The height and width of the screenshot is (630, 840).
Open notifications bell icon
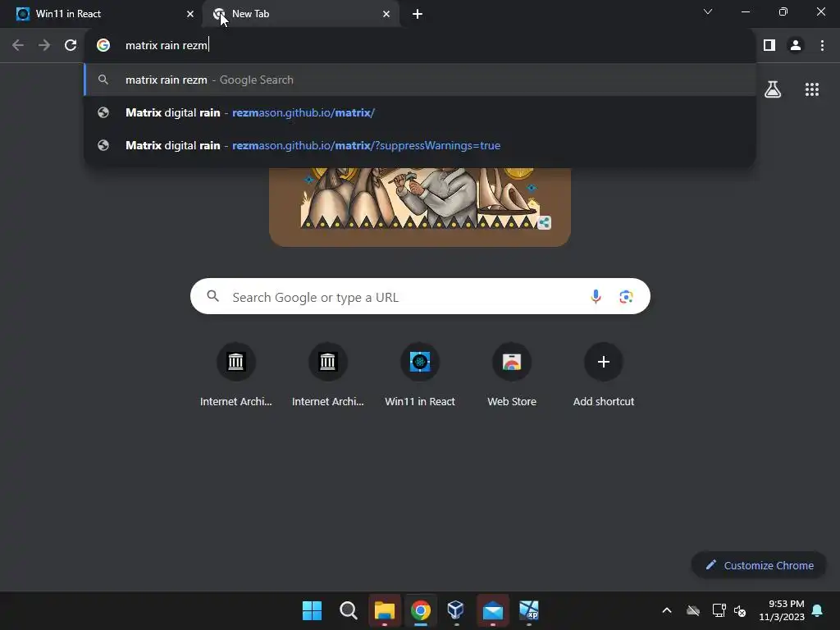point(818,610)
